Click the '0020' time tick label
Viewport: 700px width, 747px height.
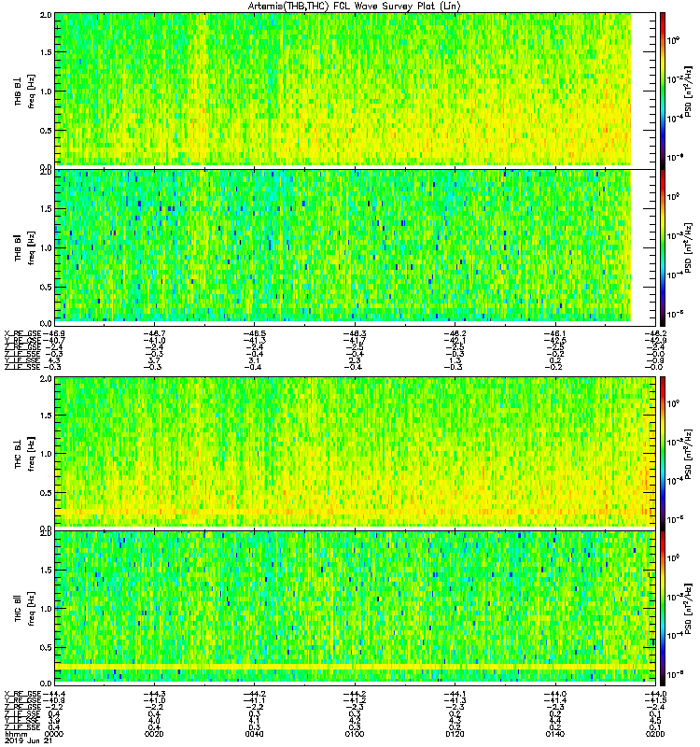pos(154,734)
